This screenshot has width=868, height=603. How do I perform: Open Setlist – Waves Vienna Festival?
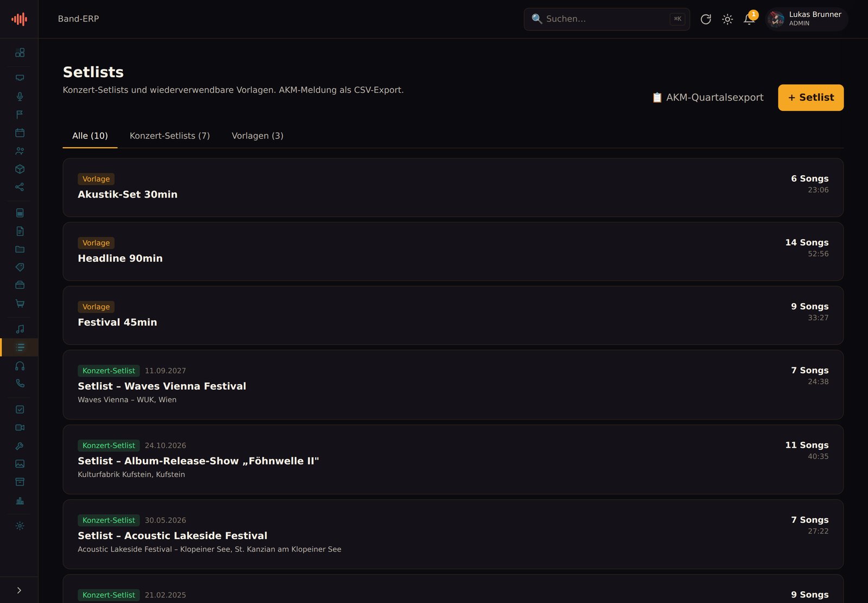click(453, 385)
